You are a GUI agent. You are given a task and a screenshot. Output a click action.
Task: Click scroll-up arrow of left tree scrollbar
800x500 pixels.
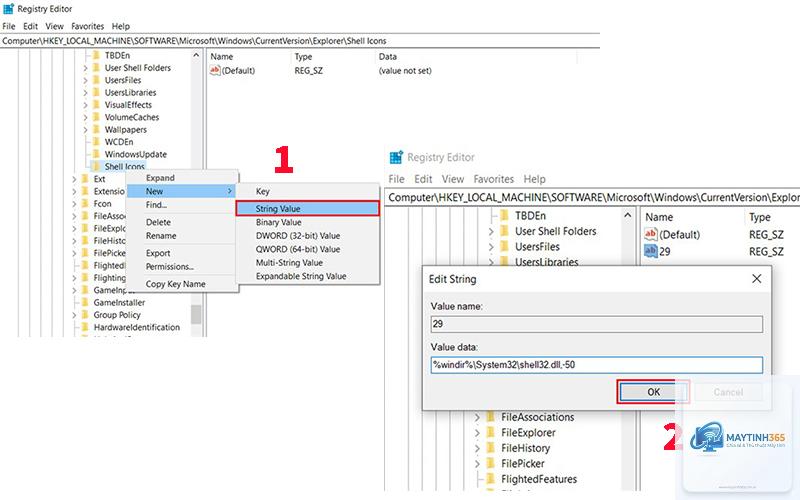[x=196, y=55]
